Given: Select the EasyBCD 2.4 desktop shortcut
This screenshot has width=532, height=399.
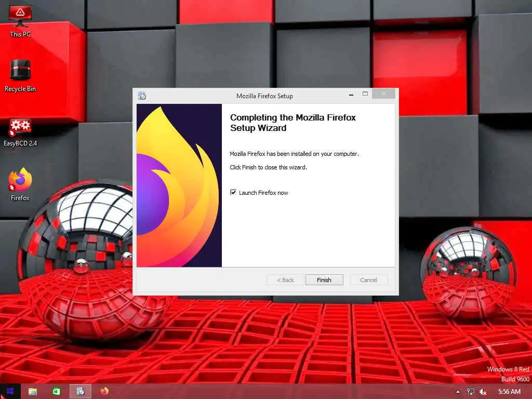Looking at the screenshot, I should (20, 132).
